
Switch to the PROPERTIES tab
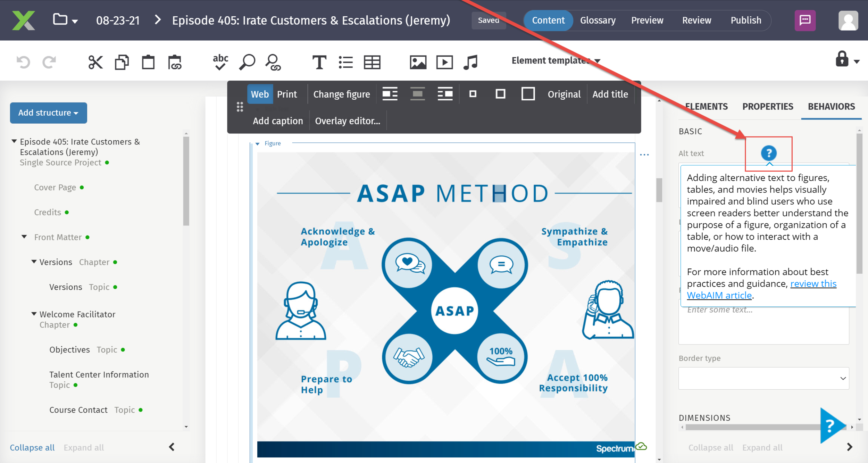[x=767, y=106]
